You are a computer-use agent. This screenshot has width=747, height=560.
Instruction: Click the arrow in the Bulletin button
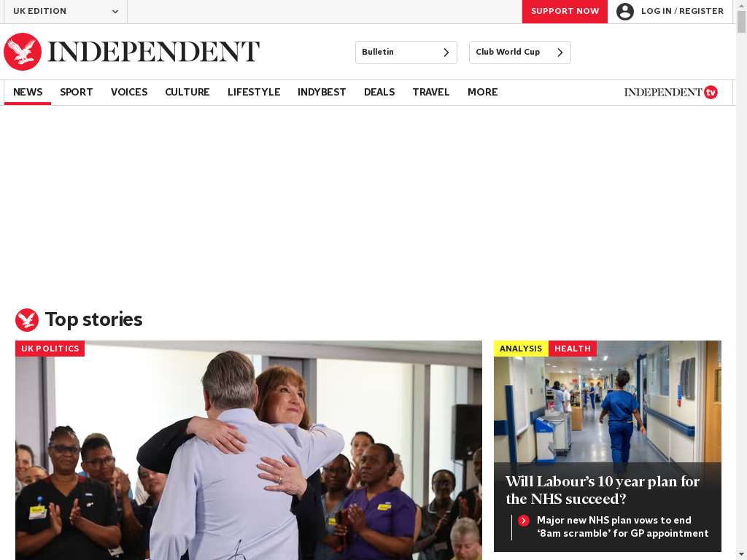pyautogui.click(x=446, y=52)
